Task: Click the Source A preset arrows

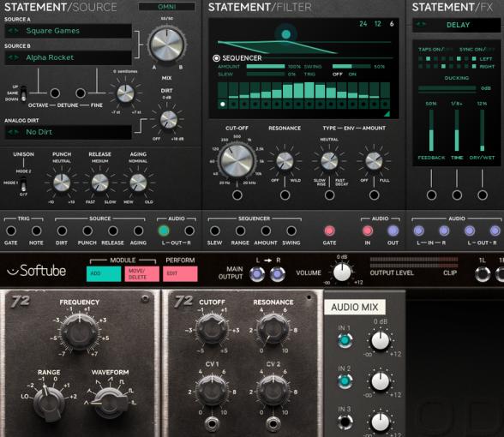Action: 13,31
